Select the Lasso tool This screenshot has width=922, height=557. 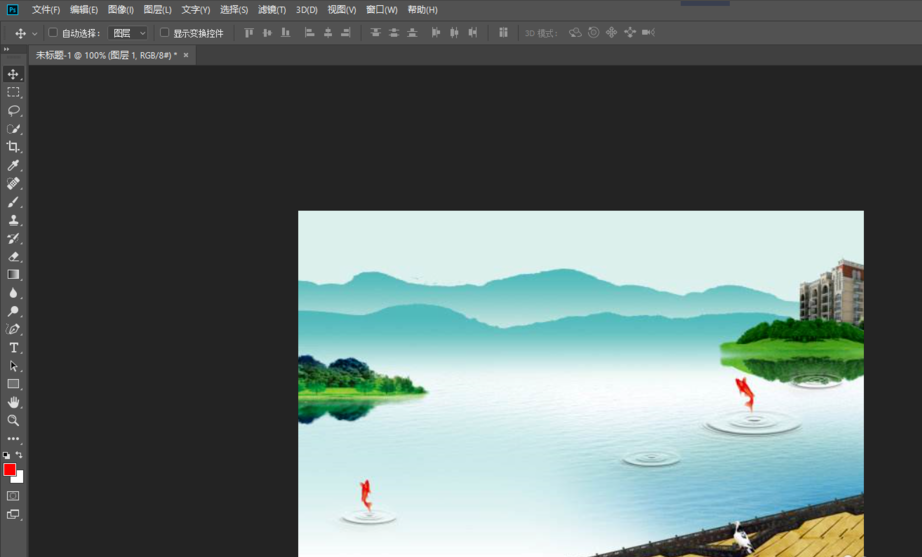pyautogui.click(x=14, y=110)
